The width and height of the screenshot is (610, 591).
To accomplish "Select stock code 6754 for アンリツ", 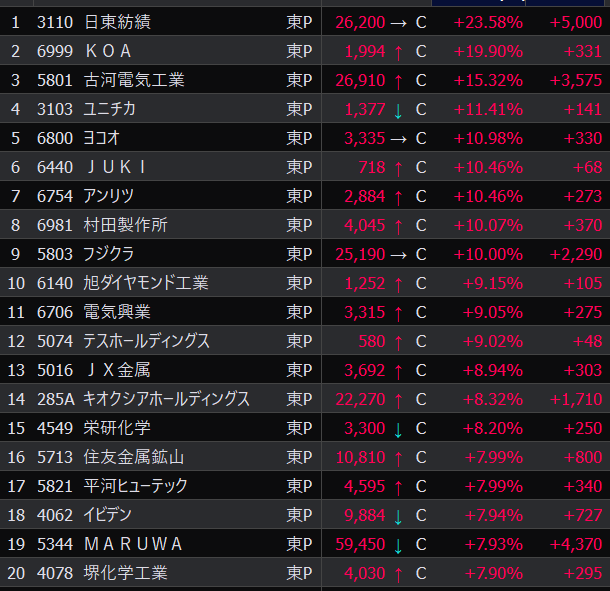I will [x=54, y=196].
